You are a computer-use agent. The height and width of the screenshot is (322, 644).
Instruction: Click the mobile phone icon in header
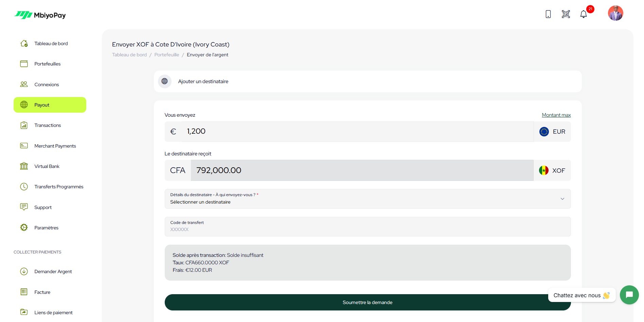click(x=548, y=14)
